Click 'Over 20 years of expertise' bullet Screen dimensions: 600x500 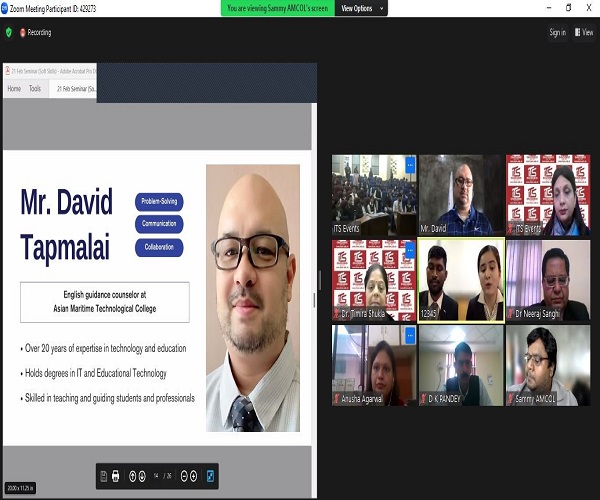point(103,349)
